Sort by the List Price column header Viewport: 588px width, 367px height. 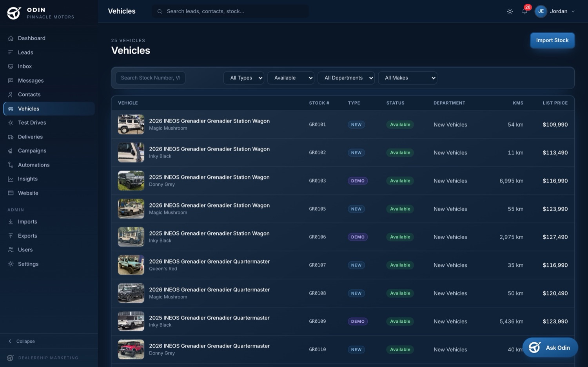click(x=555, y=103)
